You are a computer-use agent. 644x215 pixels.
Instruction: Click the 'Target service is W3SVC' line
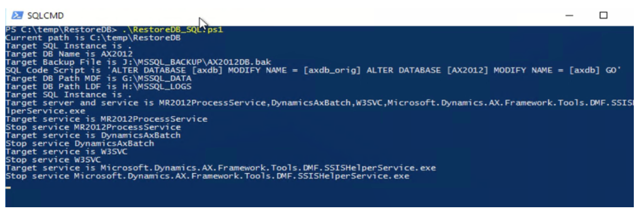[x=66, y=151]
